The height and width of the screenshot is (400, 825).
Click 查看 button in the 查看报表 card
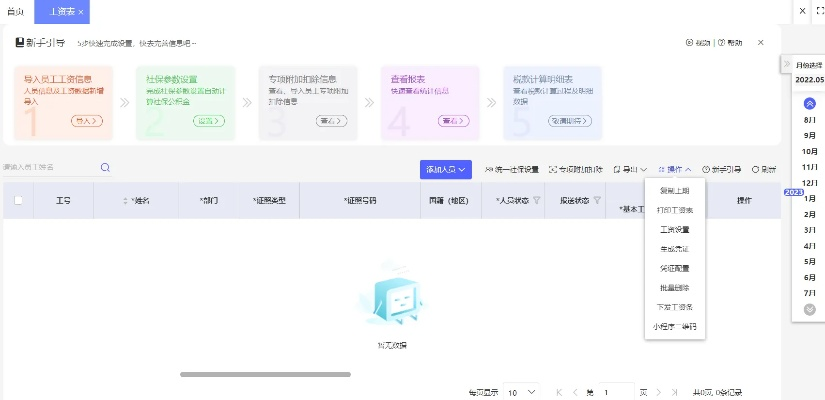coord(454,121)
